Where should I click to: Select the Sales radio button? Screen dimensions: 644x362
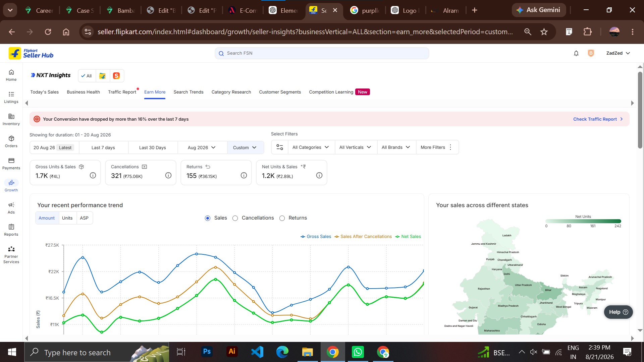(208, 218)
